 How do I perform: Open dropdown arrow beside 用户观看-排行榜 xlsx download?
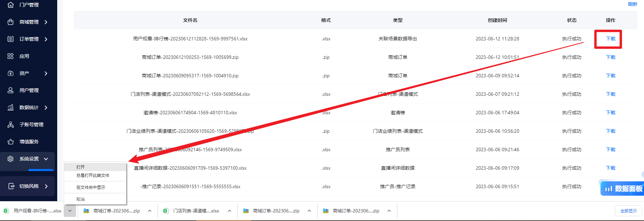click(x=70, y=211)
